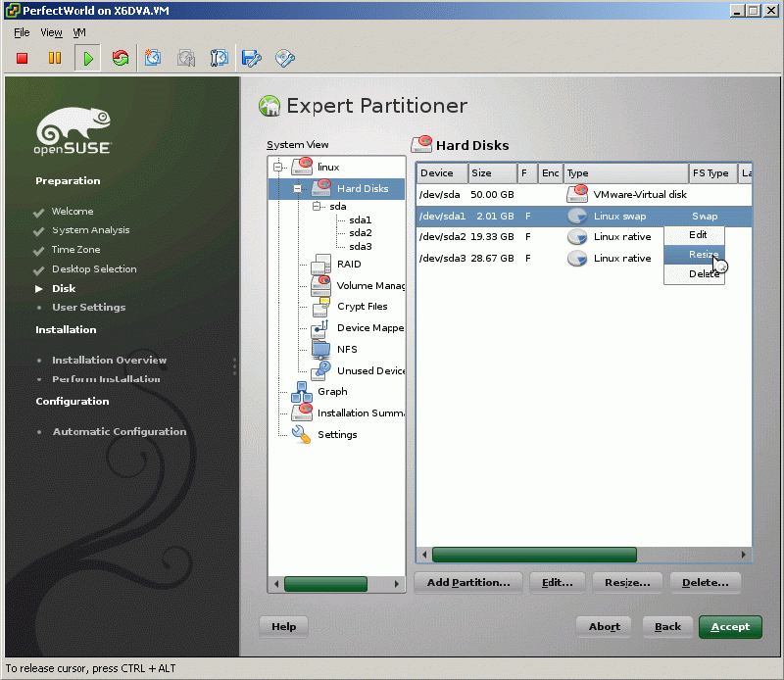Sort by the Enc column header

pos(551,173)
